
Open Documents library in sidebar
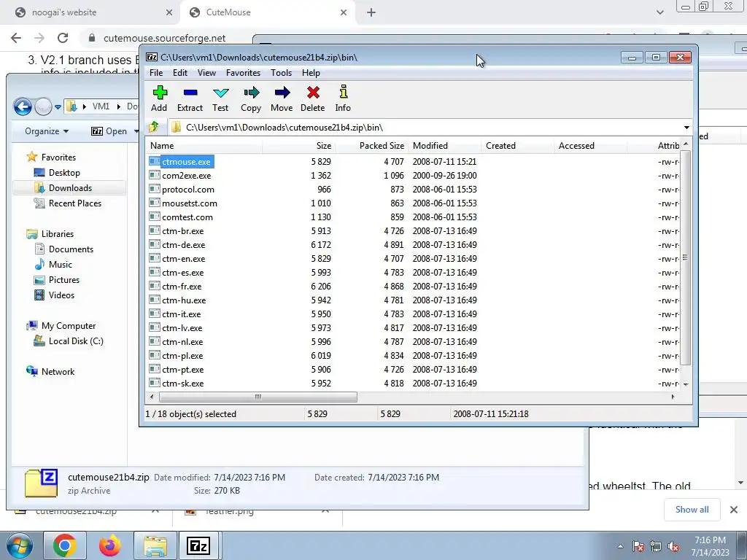71,249
